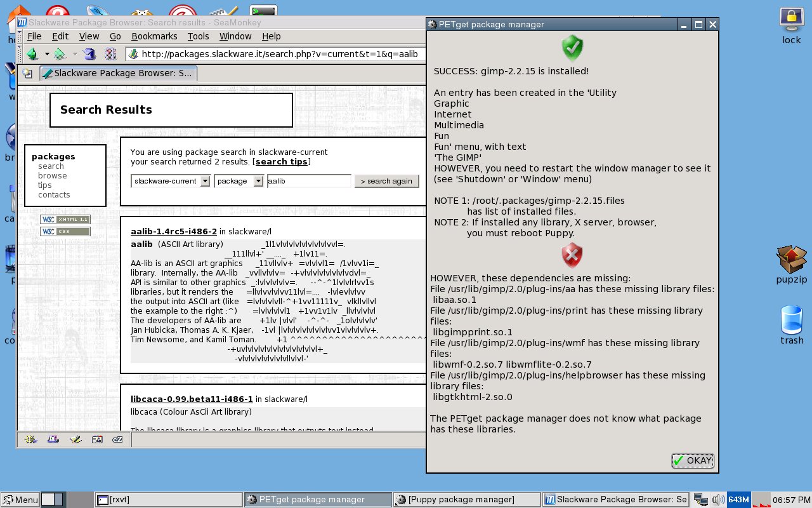Click the speaker volume tray icon

pos(719,500)
